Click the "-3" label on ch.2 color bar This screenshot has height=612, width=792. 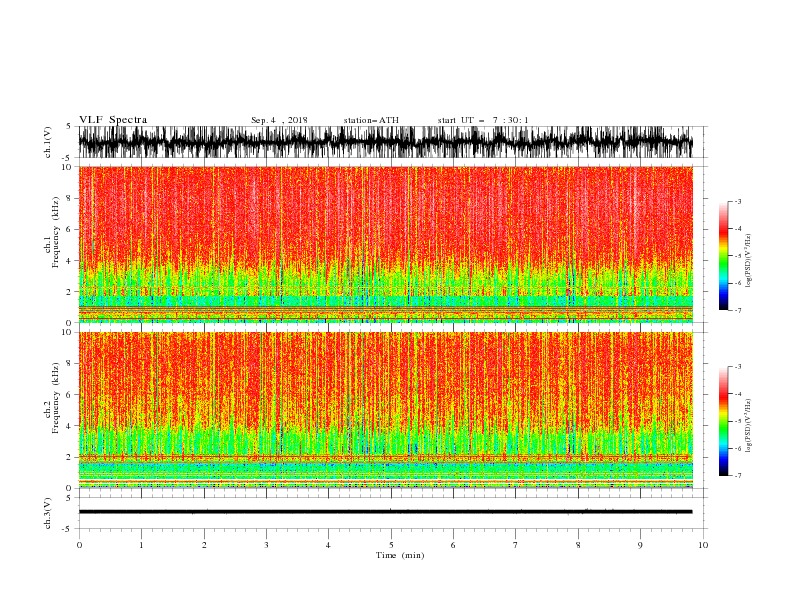coord(738,367)
